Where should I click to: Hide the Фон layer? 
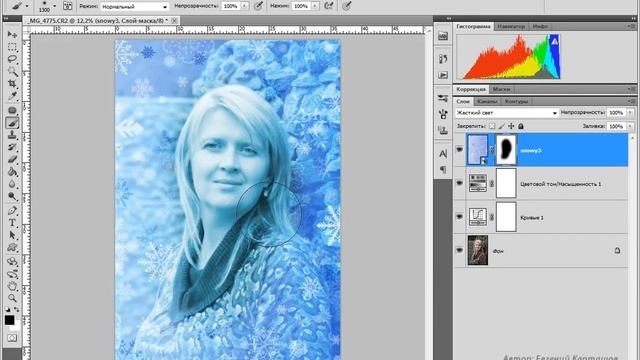coord(460,250)
